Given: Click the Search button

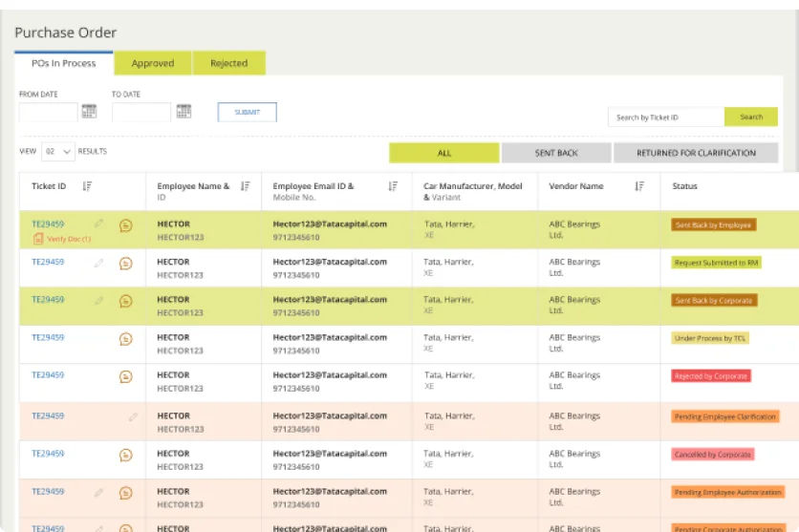Looking at the screenshot, I should 751,117.
